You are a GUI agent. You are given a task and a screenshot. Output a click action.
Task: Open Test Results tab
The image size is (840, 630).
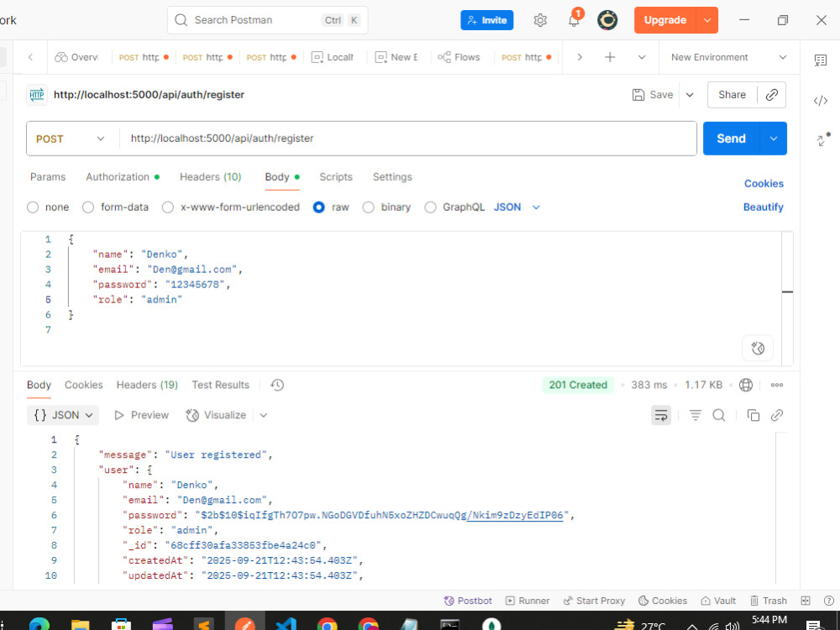[221, 385]
